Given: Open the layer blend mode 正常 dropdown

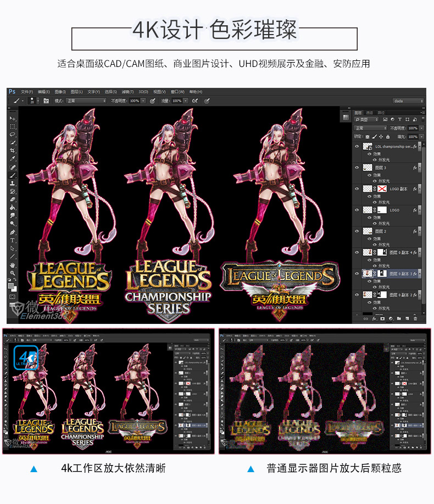Looking at the screenshot, I should tap(370, 128).
